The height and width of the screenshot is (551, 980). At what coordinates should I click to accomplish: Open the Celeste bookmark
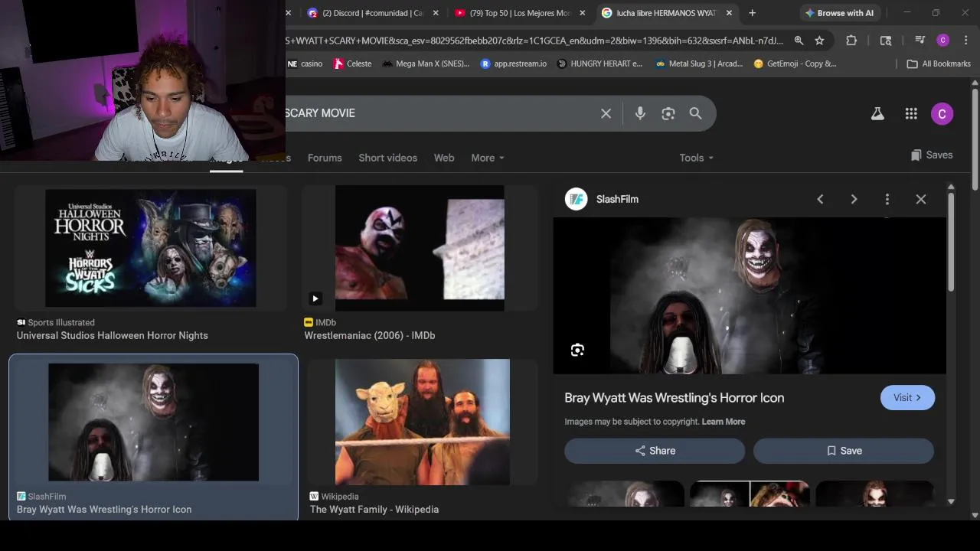pyautogui.click(x=353, y=64)
